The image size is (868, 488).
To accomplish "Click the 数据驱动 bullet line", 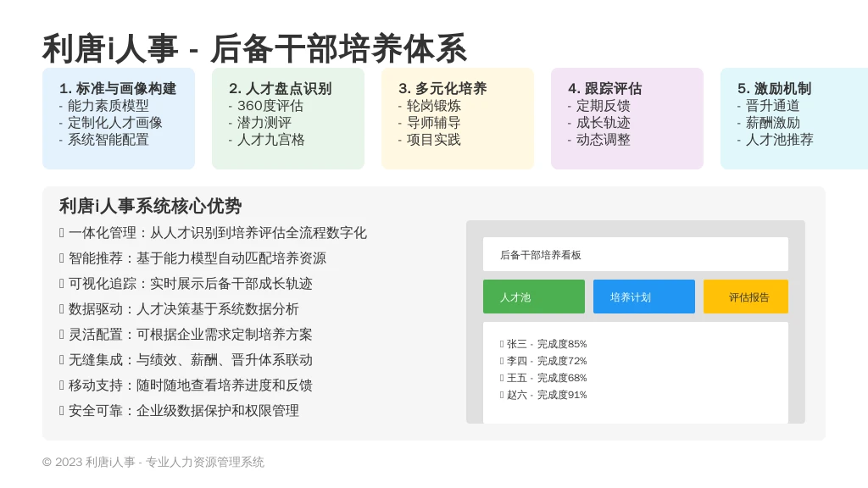I will click(x=180, y=309).
